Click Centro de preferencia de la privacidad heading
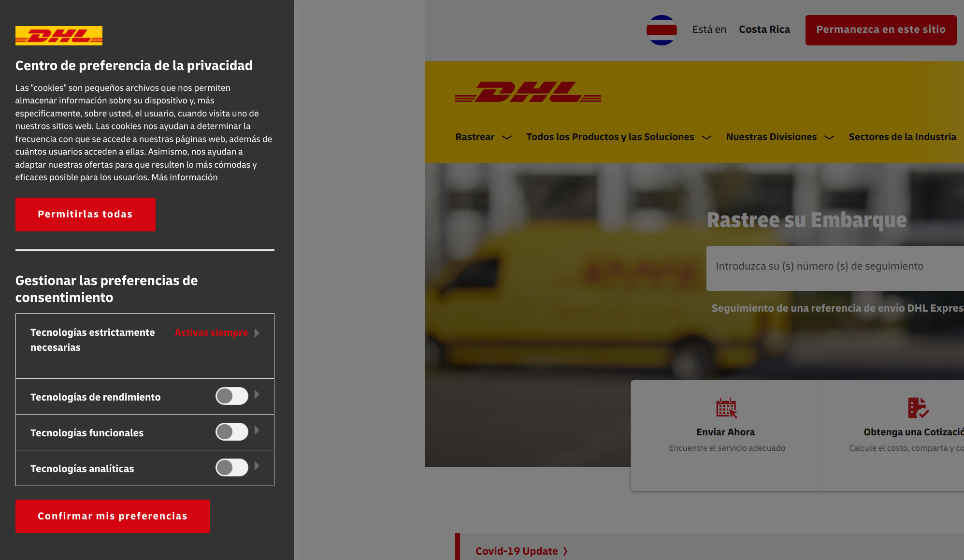This screenshot has height=560, width=964. tap(134, 66)
